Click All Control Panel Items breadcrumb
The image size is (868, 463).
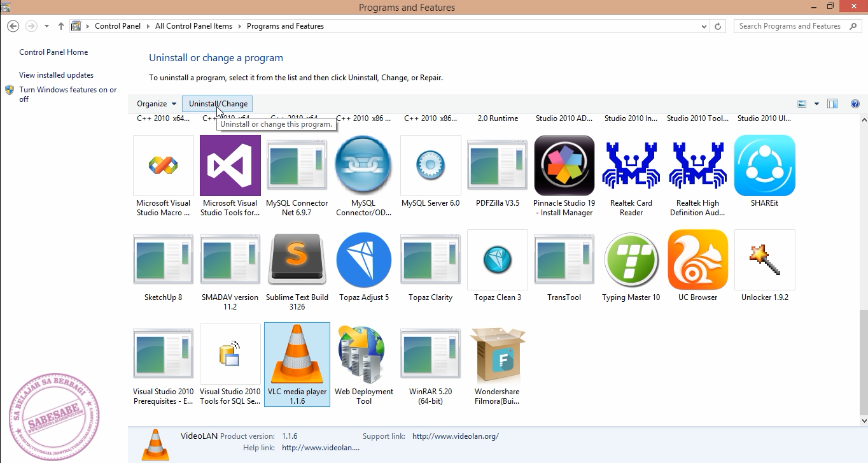[x=193, y=26]
